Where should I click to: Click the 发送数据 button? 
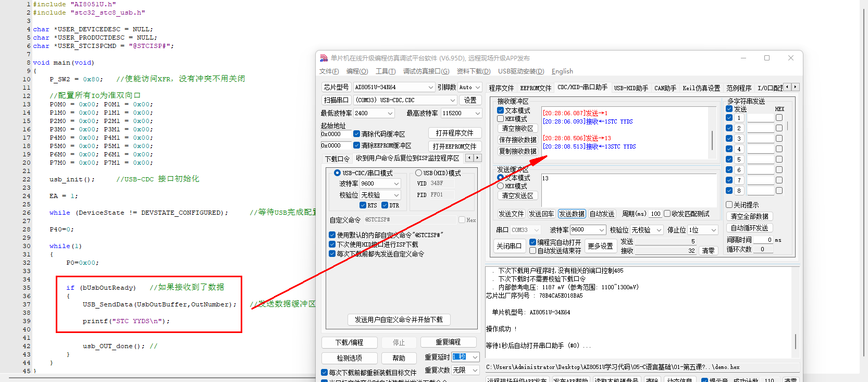pos(572,214)
